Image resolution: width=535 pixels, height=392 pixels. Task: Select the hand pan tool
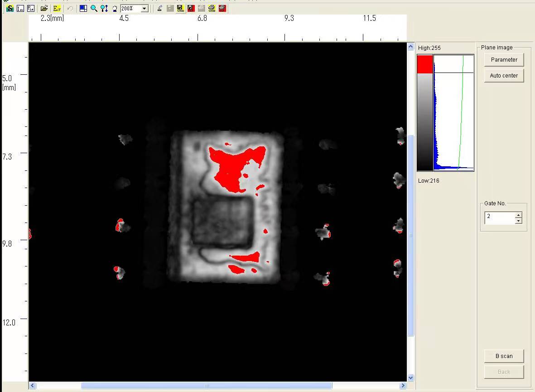[x=115, y=9]
